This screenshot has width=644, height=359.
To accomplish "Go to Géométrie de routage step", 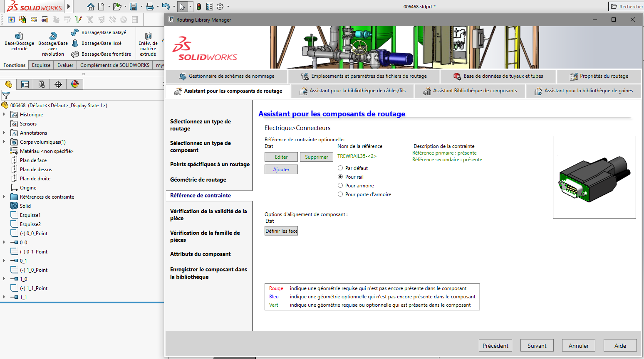I will (x=198, y=179).
